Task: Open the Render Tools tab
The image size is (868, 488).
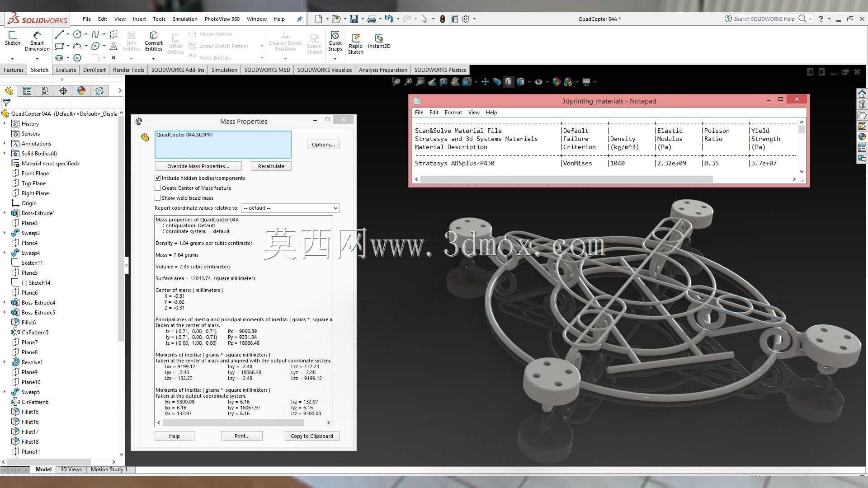Action: point(128,70)
